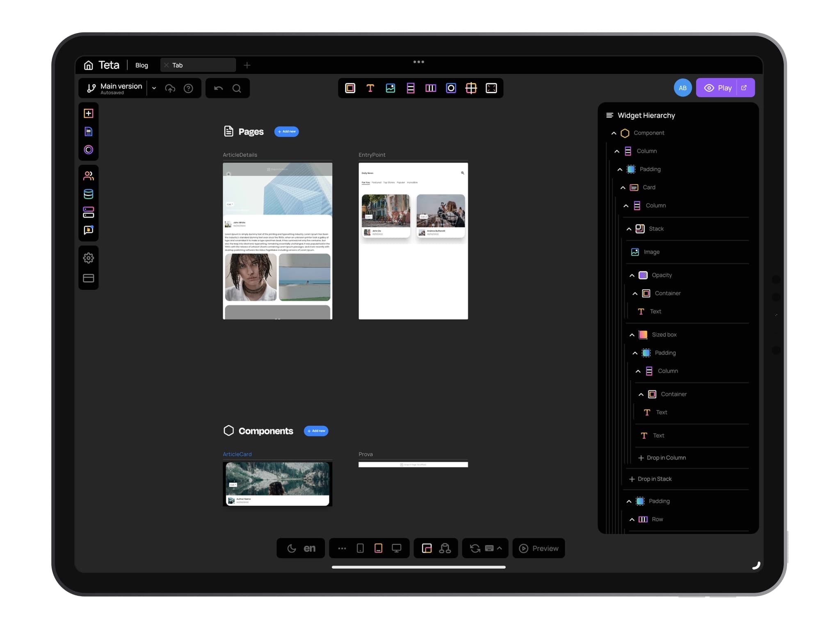840x630 pixels.
Task: Switch preview to desktop device size
Action: coord(396,548)
